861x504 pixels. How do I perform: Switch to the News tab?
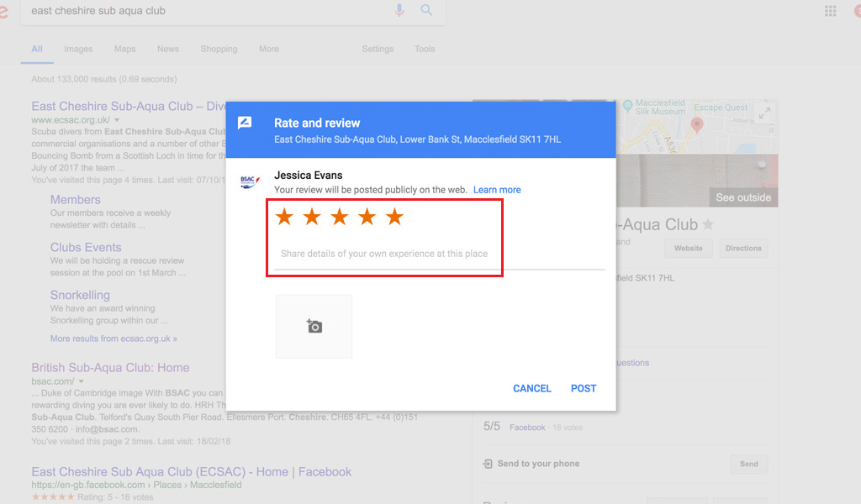coord(168,49)
